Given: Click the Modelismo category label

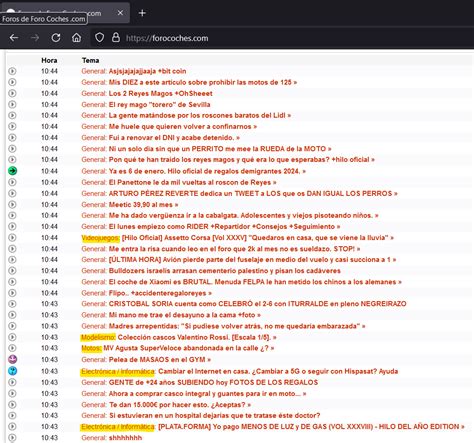Looking at the screenshot, I should (98, 337).
